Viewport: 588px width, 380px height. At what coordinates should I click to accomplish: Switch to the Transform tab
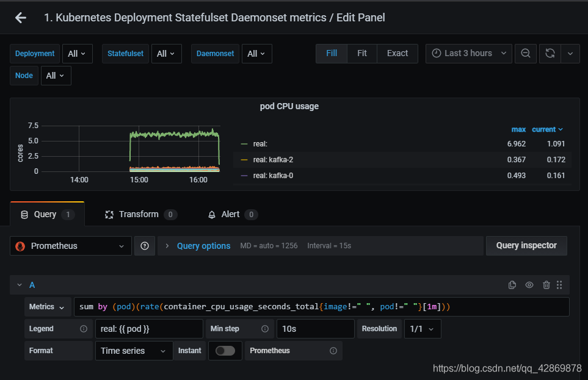[x=141, y=214]
